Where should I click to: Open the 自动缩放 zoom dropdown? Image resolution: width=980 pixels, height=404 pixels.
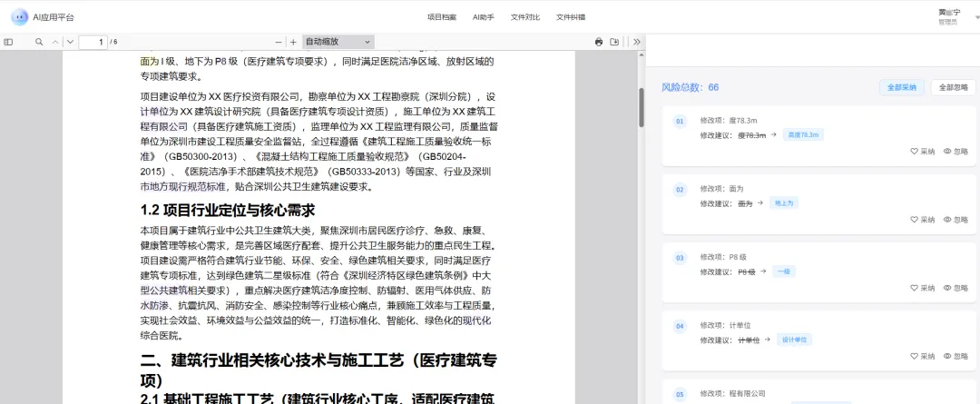click(x=338, y=42)
